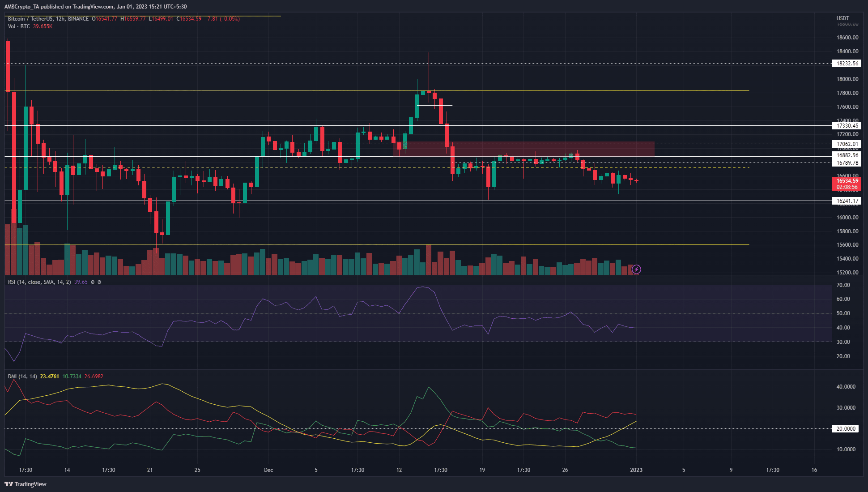
Task: Click the 20.0000 DMI level label
Action: [x=846, y=429]
